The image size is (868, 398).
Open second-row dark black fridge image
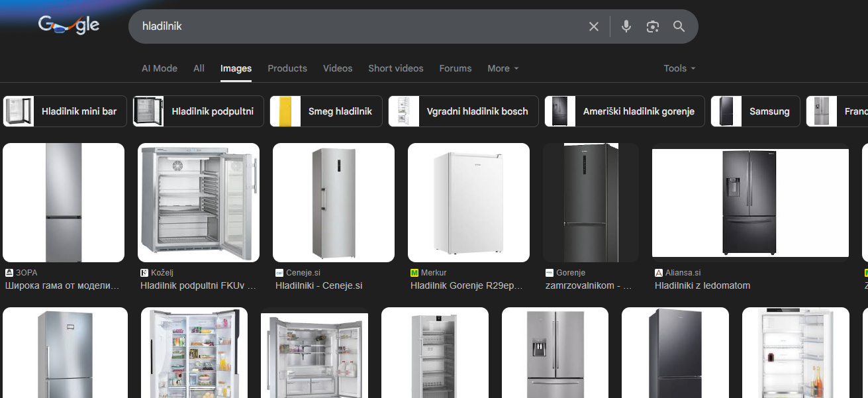coord(675,353)
